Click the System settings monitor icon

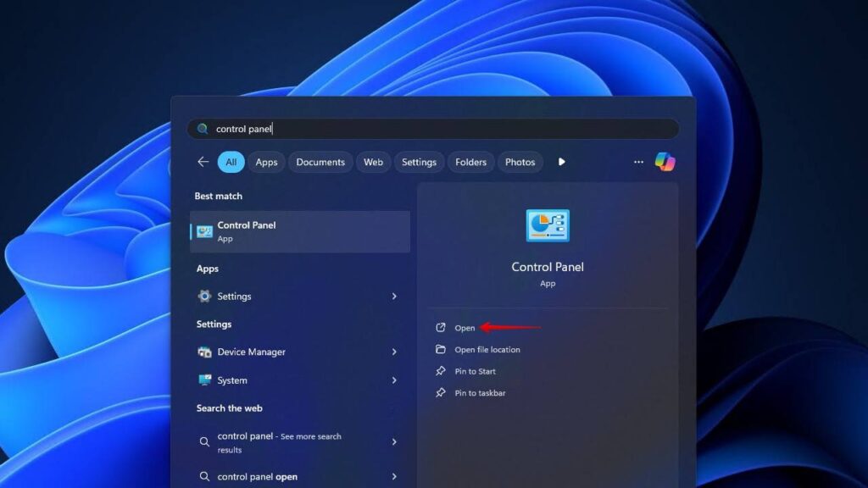click(204, 380)
